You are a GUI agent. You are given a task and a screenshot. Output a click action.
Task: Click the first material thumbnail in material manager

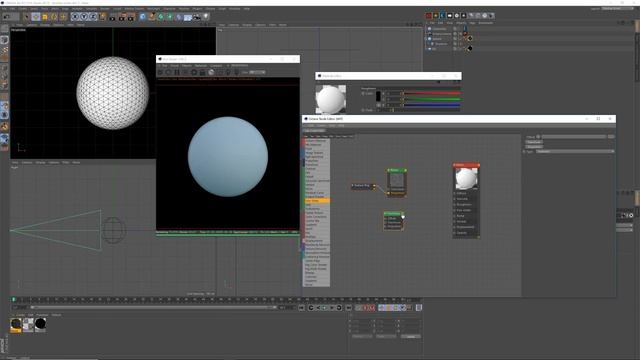[x=16, y=325]
